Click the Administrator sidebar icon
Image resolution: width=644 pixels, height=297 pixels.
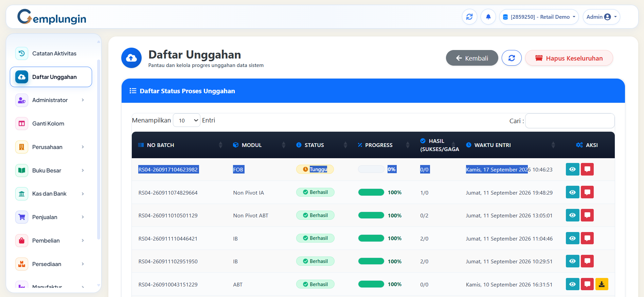click(22, 100)
